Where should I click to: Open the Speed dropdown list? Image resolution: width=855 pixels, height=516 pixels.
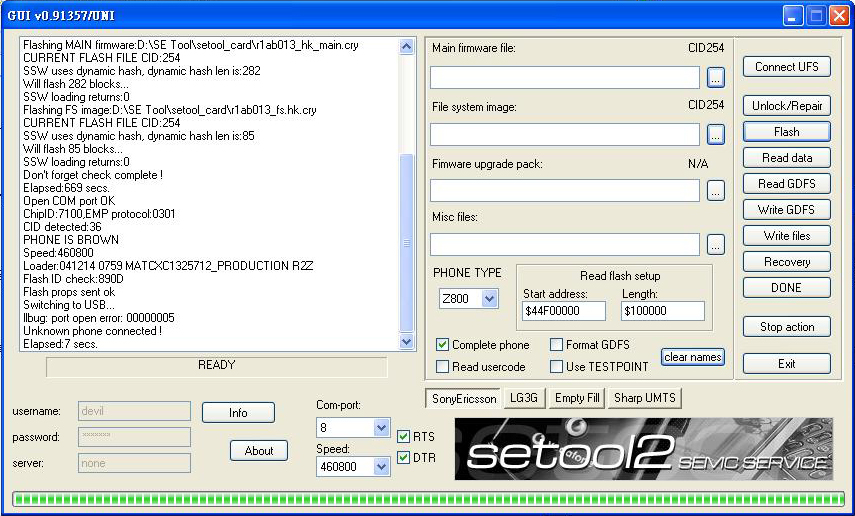coord(380,467)
